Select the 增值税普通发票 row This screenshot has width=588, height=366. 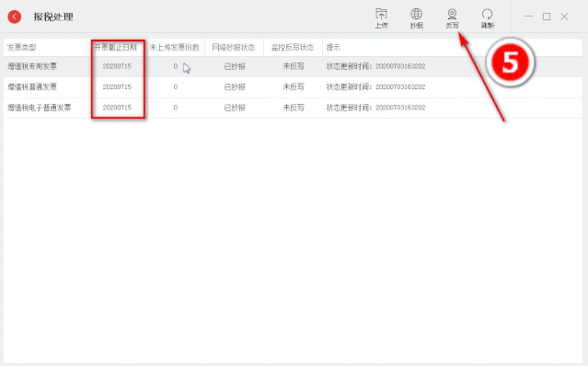293,87
